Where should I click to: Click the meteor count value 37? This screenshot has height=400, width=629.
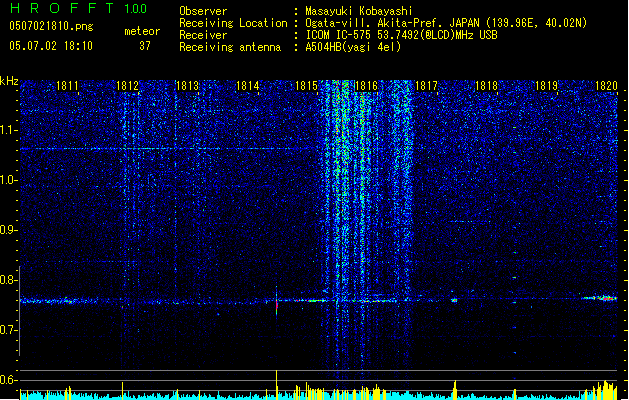(x=145, y=46)
